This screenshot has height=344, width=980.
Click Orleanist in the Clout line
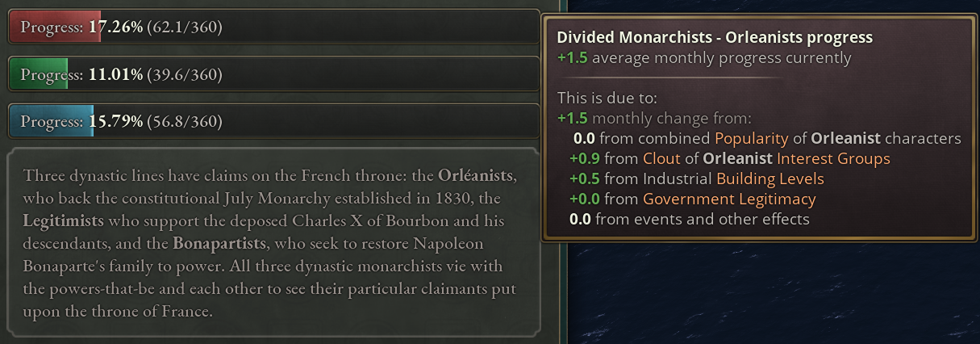point(737,158)
